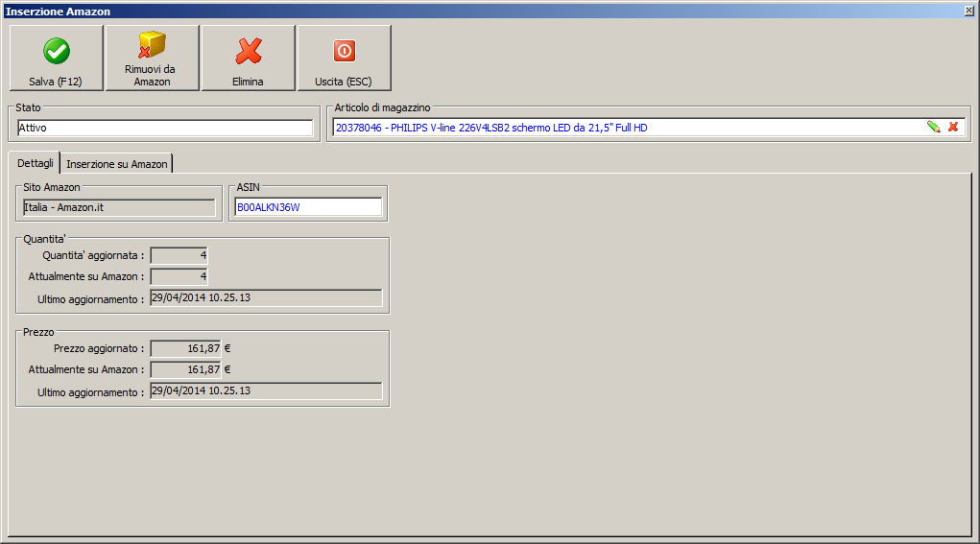Image resolution: width=980 pixels, height=544 pixels.
Task: Click the Prezzo aggiornato value field
Action: coord(185,348)
